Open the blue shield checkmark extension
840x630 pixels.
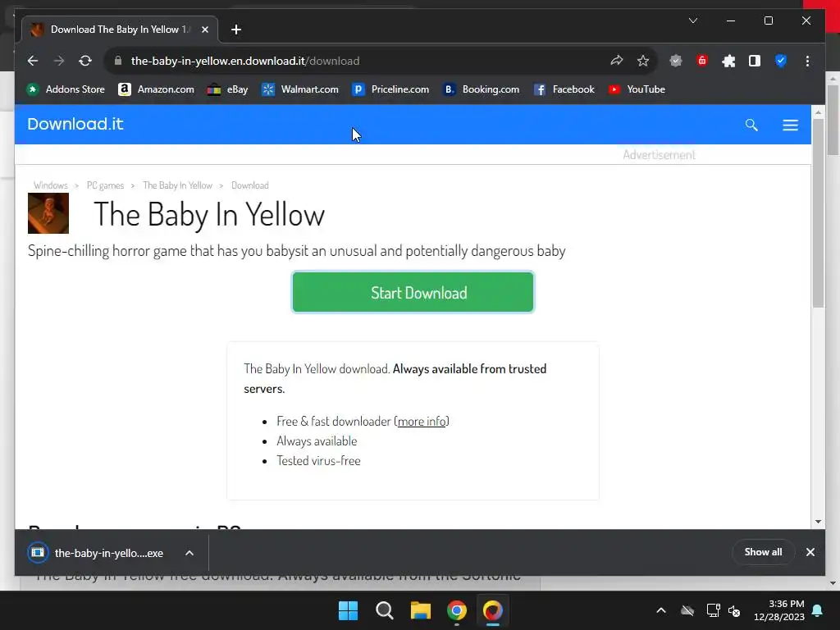click(781, 61)
